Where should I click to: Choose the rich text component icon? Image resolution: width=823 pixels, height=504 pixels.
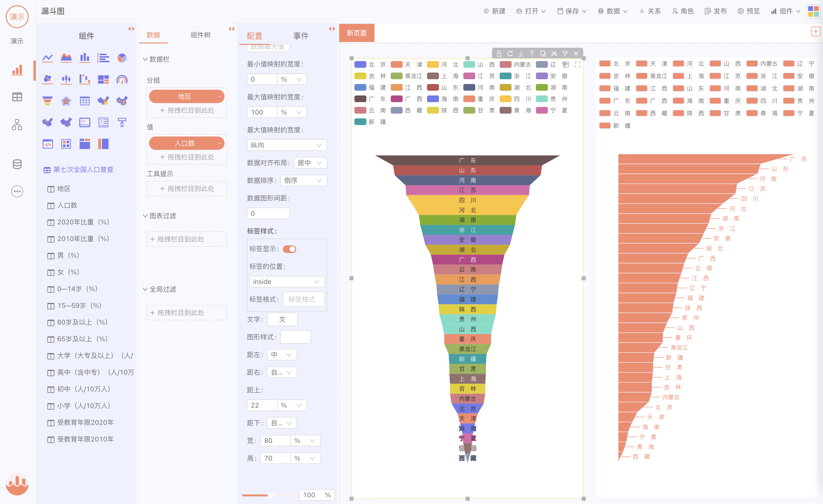pyautogui.click(x=103, y=122)
